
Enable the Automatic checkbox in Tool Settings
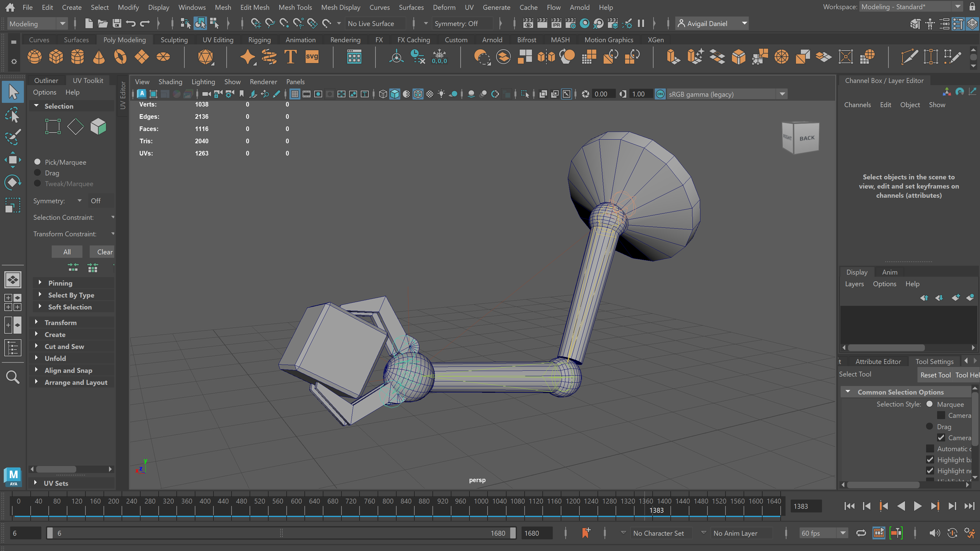[930, 449]
